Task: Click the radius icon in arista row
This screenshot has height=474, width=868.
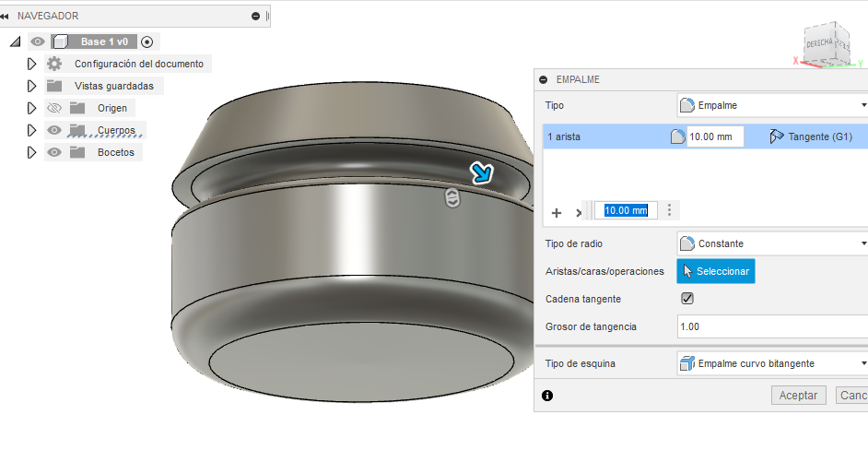Action: pos(677,136)
